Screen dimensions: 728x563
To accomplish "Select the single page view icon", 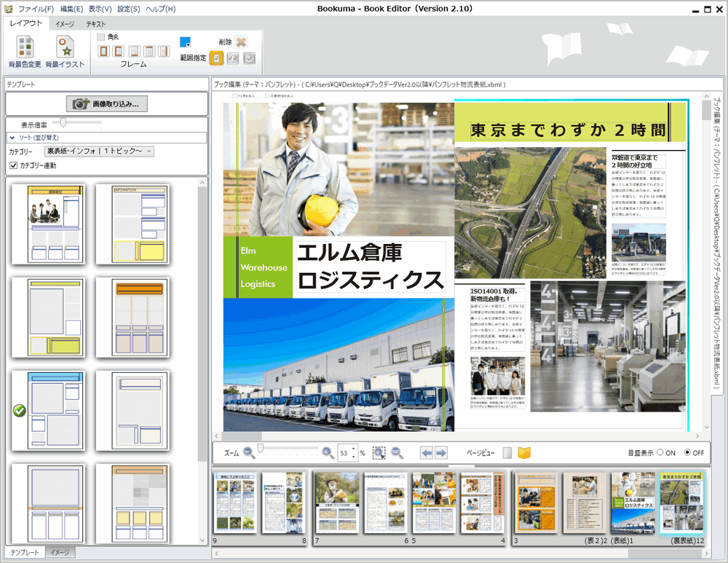I will (x=507, y=453).
